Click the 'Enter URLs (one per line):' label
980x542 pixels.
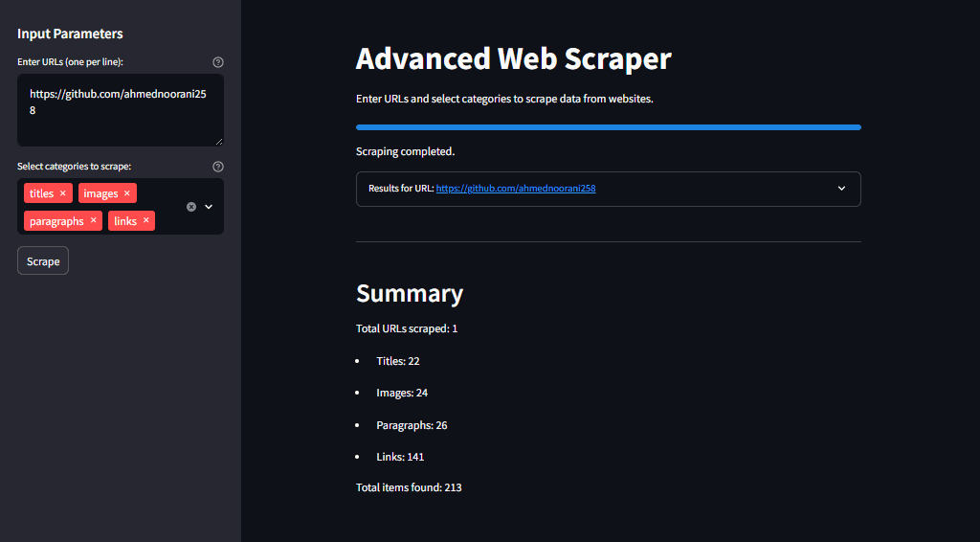[x=70, y=62]
